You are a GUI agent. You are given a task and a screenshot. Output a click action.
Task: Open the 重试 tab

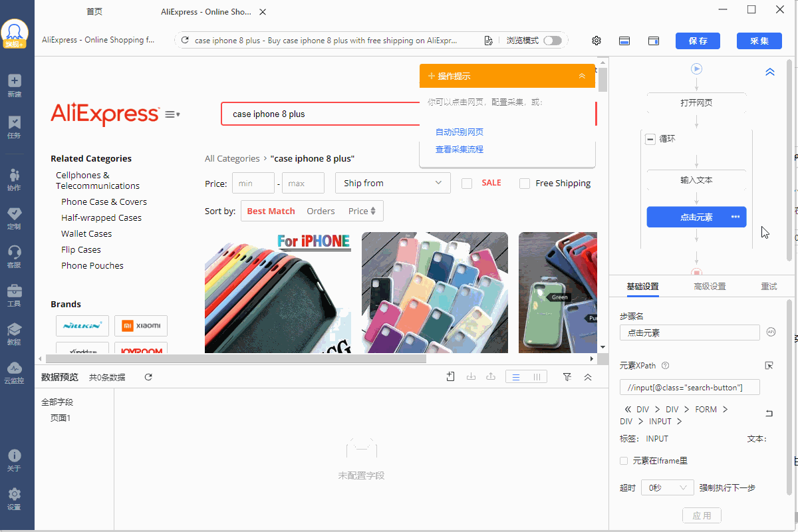[x=769, y=287]
